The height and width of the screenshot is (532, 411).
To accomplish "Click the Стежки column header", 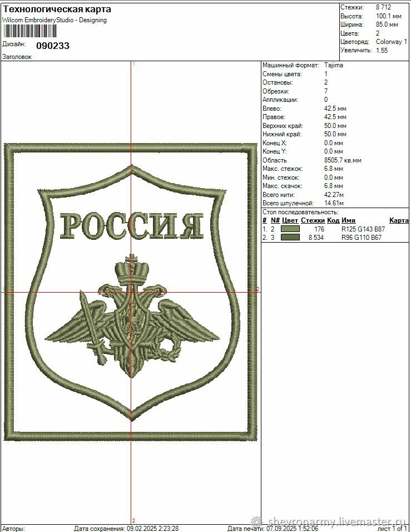I will pos(313,220).
